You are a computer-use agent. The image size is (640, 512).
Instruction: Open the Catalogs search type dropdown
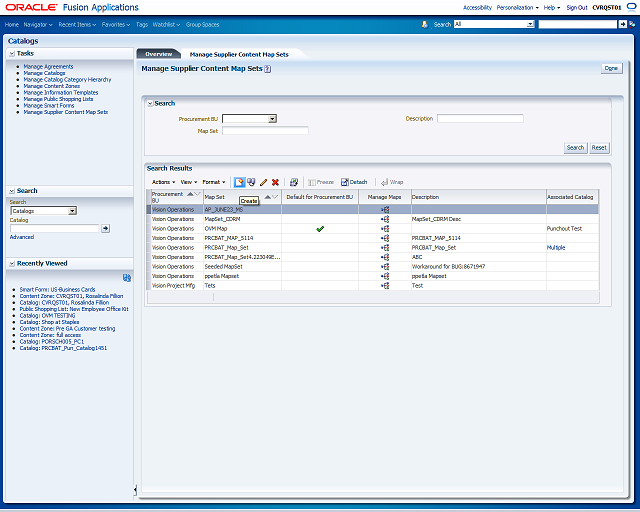[72, 211]
